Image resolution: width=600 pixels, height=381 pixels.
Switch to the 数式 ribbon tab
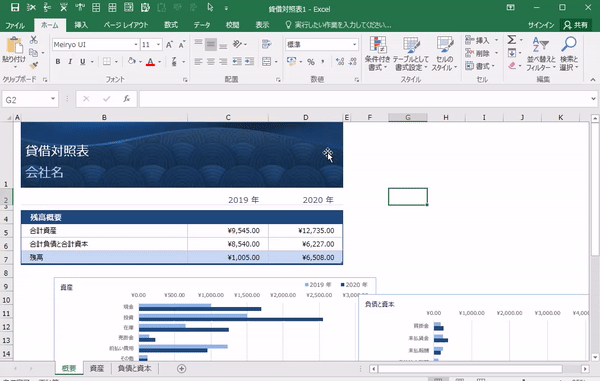(x=171, y=25)
